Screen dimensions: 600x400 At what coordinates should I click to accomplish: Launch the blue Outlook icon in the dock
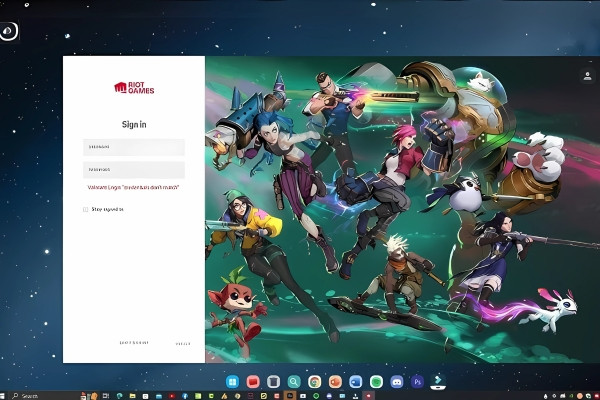pos(355,381)
